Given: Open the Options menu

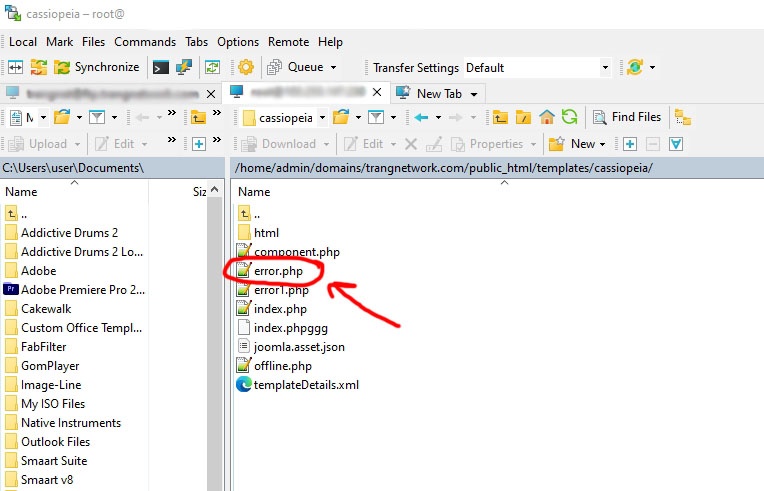Looking at the screenshot, I should point(238,42).
